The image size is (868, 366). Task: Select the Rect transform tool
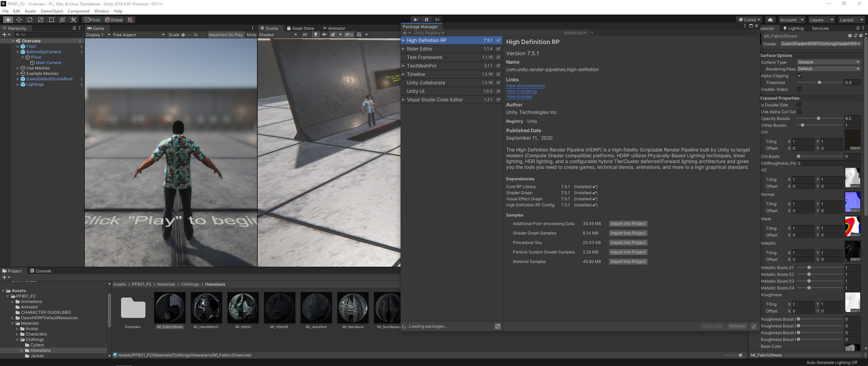[x=52, y=20]
